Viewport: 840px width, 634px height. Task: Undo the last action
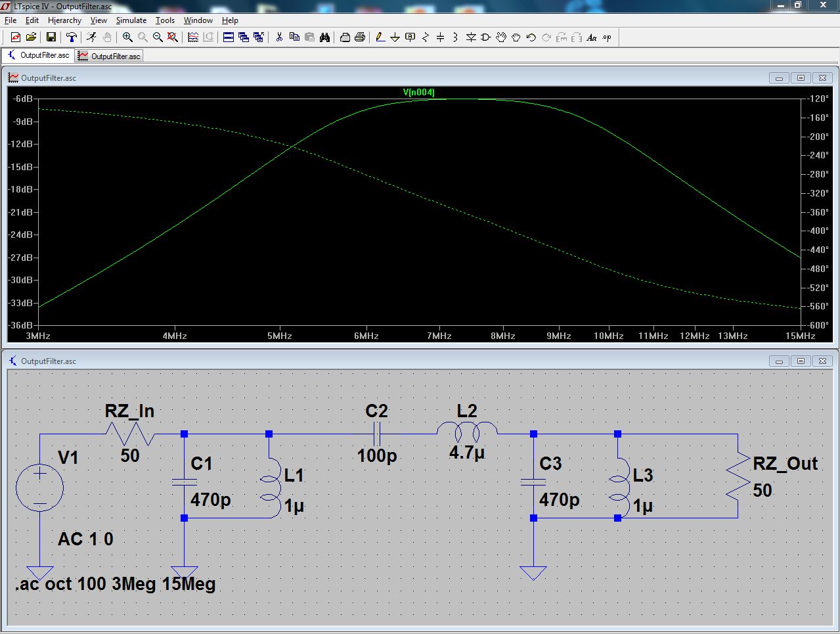pyautogui.click(x=531, y=37)
